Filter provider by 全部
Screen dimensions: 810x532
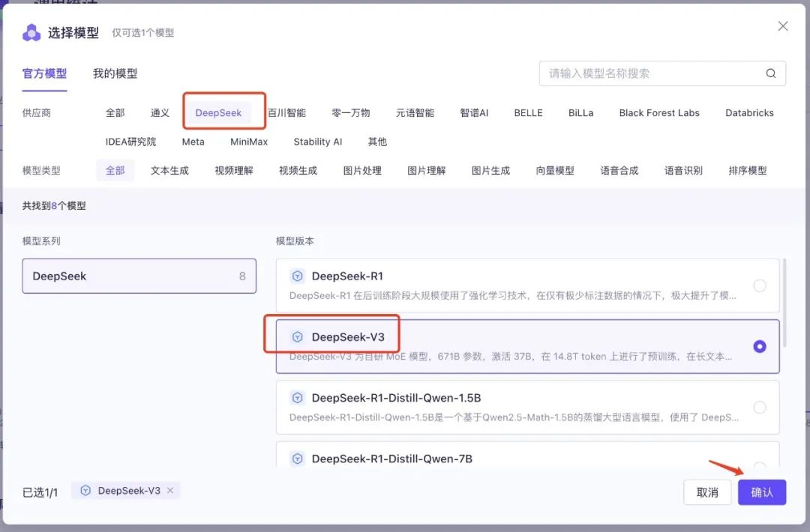pyautogui.click(x=115, y=112)
